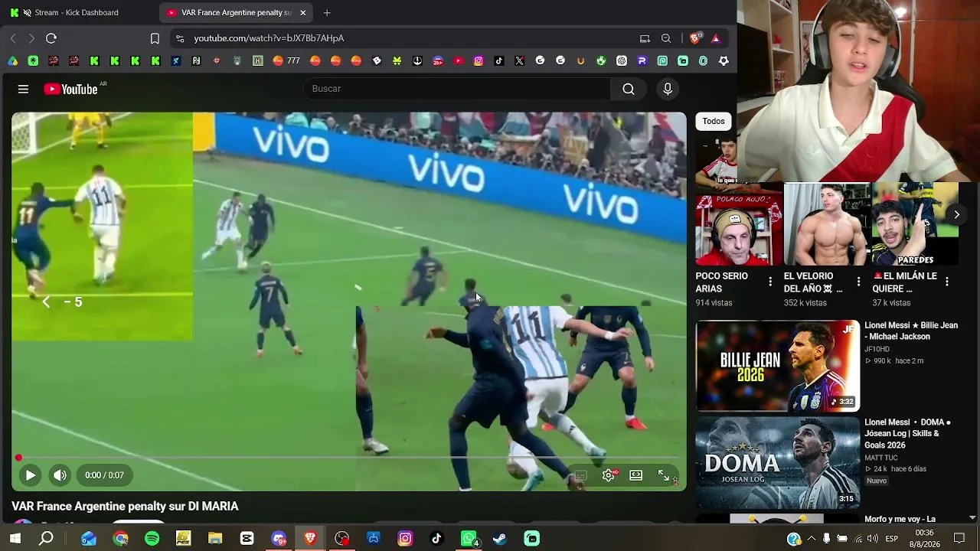This screenshot has height=551, width=980.
Task: Open Steam from the taskbar
Action: [500, 539]
